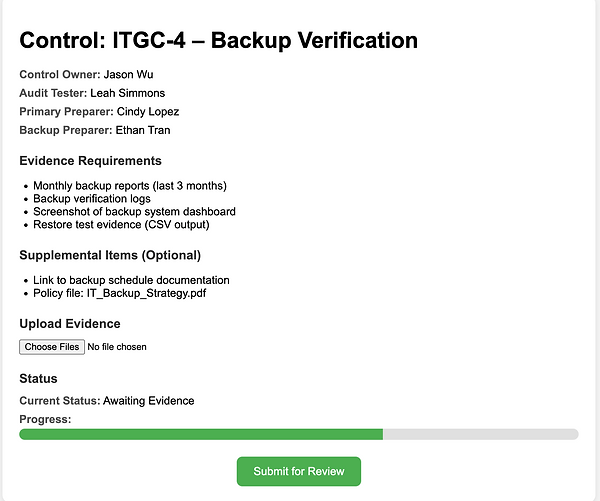Select the Monthly backup reports item
600x501 pixels.
tap(128, 186)
